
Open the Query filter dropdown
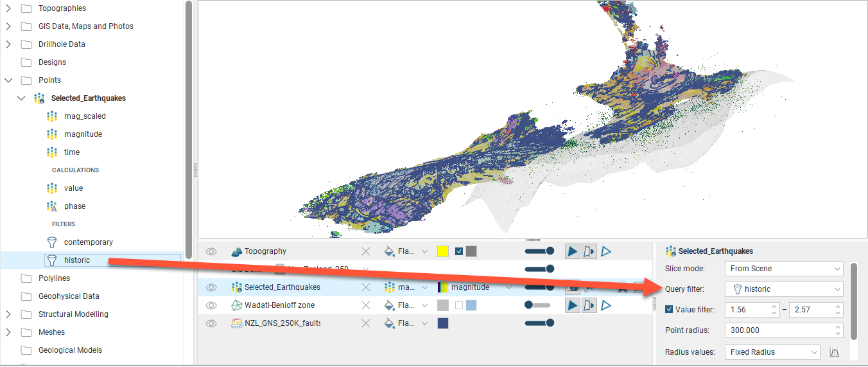783,289
